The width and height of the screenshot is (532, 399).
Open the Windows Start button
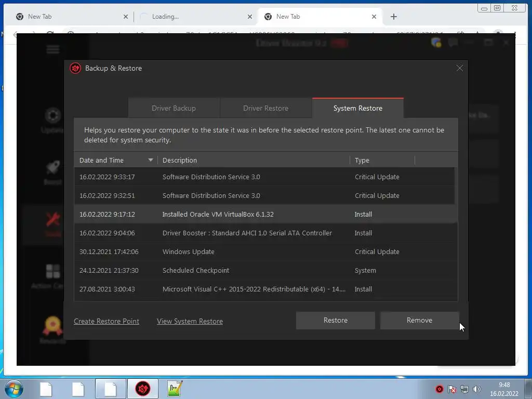[x=14, y=389]
